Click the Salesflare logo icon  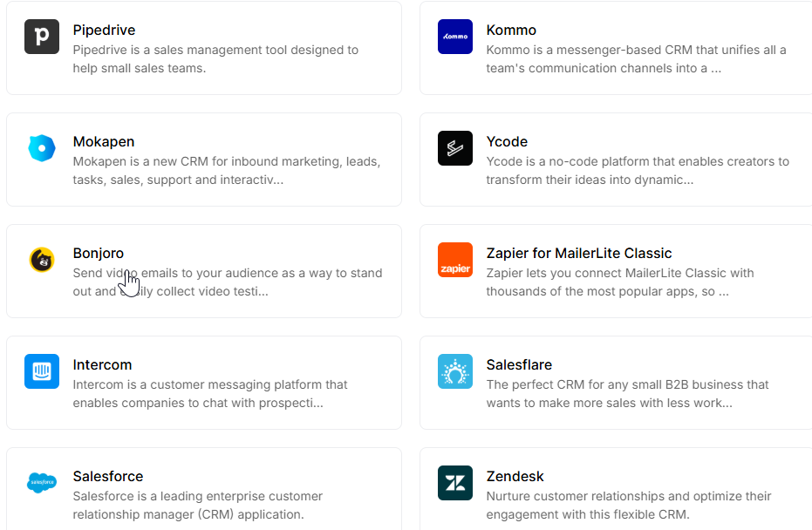coord(455,371)
